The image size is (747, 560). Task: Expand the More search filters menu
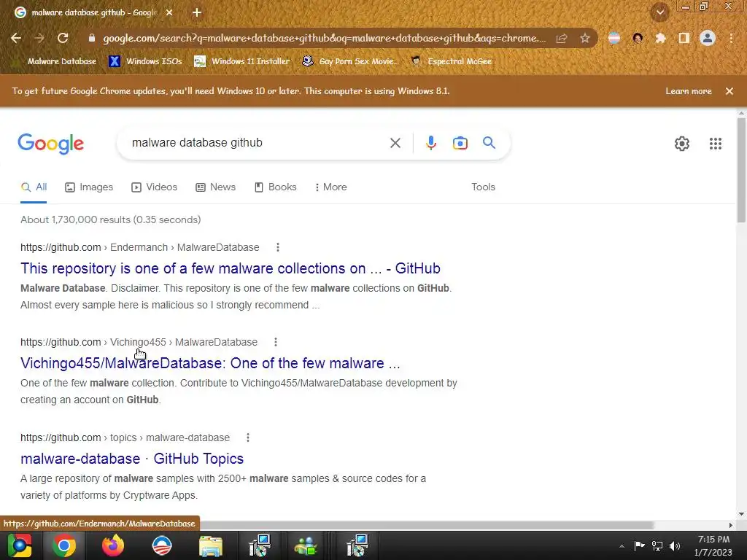coord(330,187)
